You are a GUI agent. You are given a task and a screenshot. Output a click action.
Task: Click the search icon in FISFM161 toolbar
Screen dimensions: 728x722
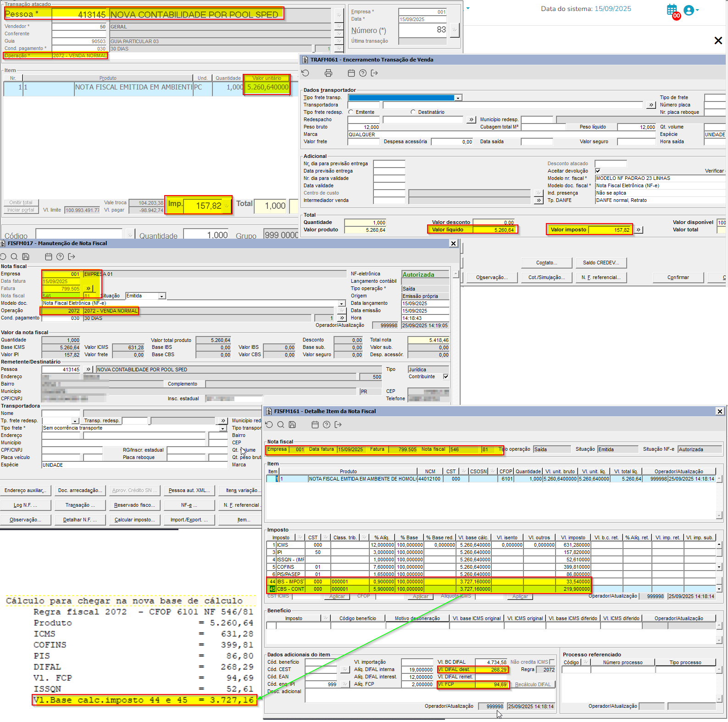(x=281, y=425)
